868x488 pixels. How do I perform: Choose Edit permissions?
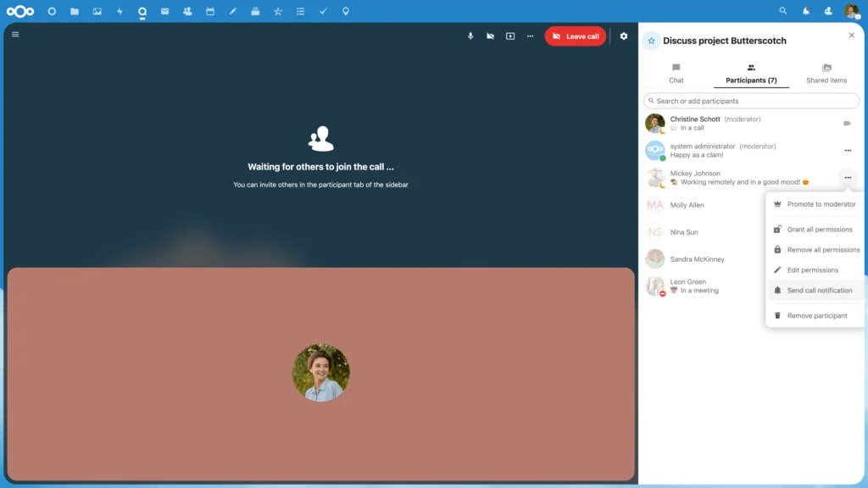[815, 270]
